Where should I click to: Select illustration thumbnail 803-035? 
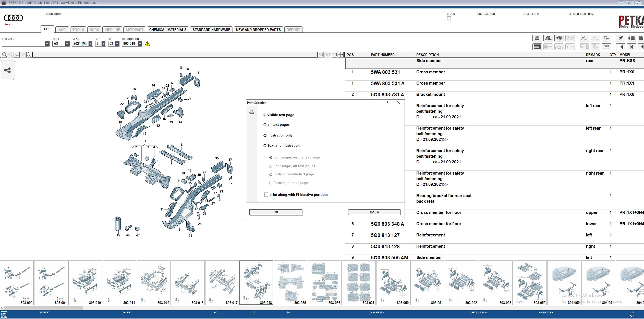tap(290, 282)
